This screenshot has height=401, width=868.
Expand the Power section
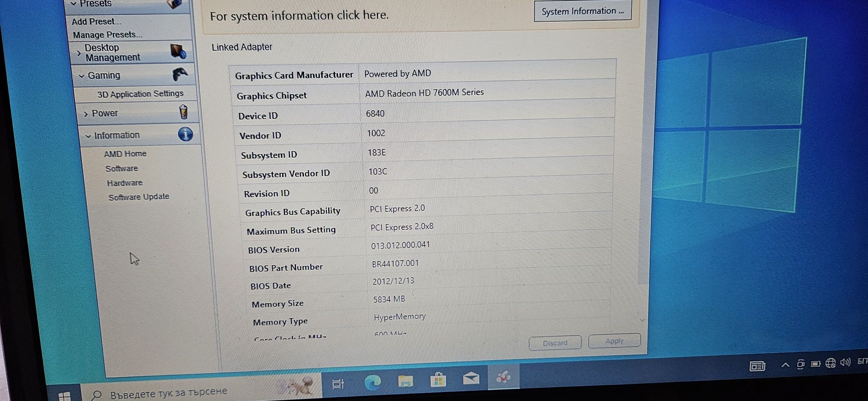click(85, 114)
